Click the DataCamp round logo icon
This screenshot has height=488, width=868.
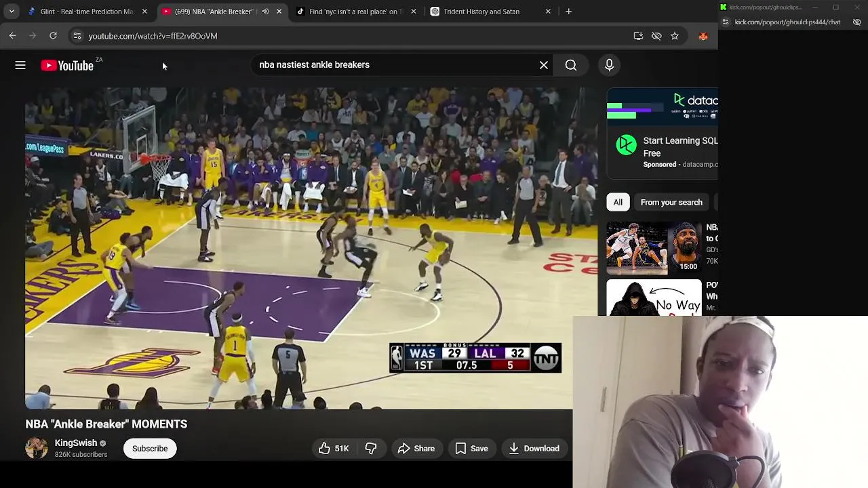pyautogui.click(x=626, y=145)
